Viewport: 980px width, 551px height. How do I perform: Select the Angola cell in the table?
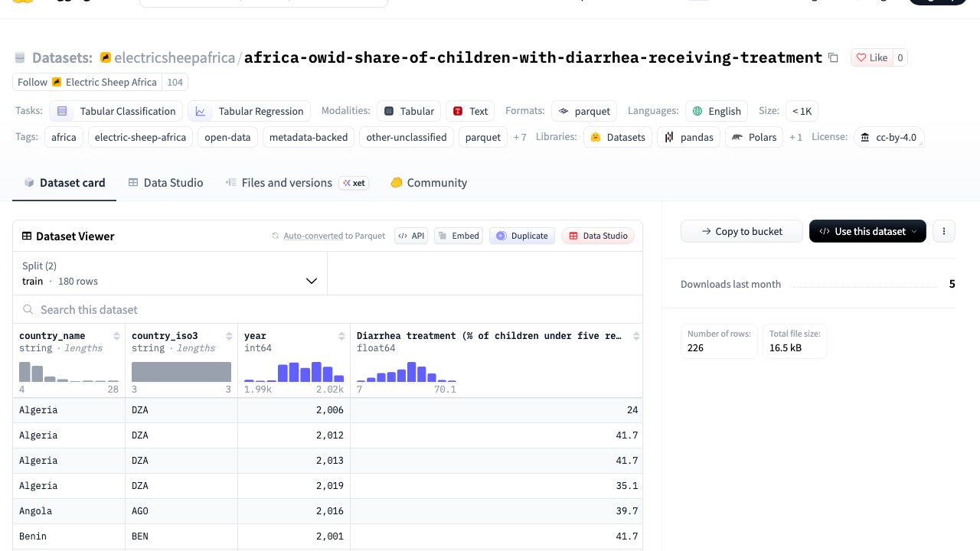(x=69, y=511)
